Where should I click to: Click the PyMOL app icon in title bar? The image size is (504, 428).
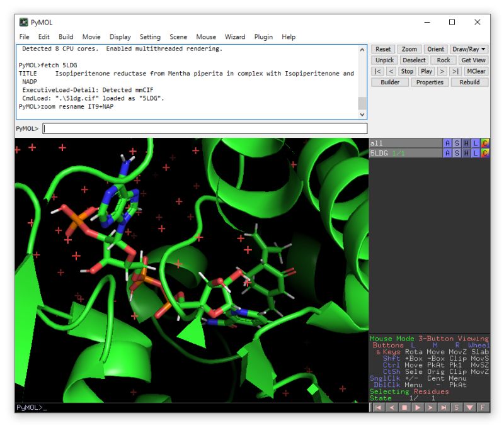tap(23, 22)
